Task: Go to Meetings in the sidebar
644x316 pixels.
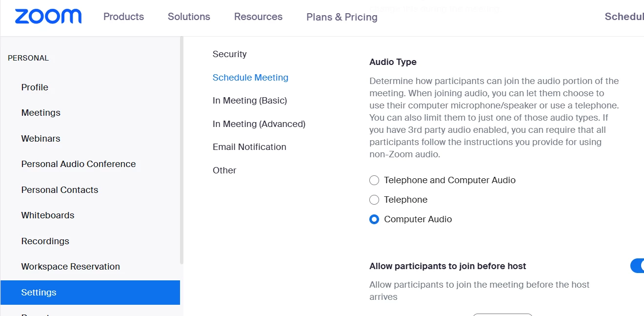Action: click(40, 113)
